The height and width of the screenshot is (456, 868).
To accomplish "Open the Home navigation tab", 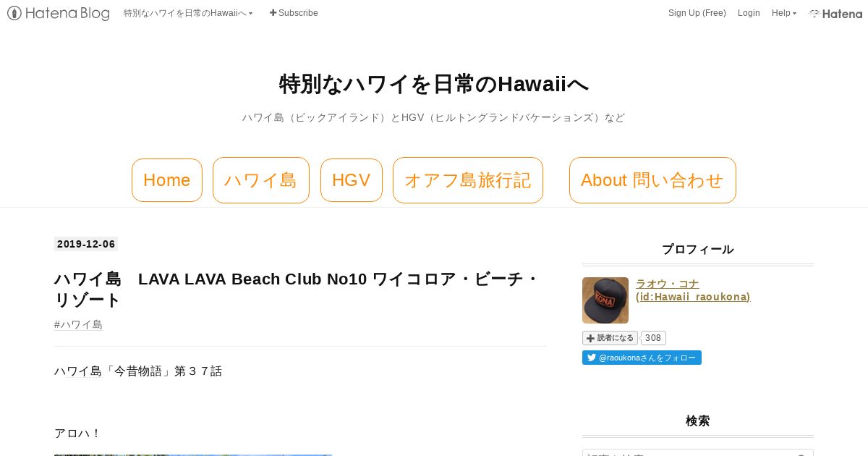I will pyautogui.click(x=167, y=180).
